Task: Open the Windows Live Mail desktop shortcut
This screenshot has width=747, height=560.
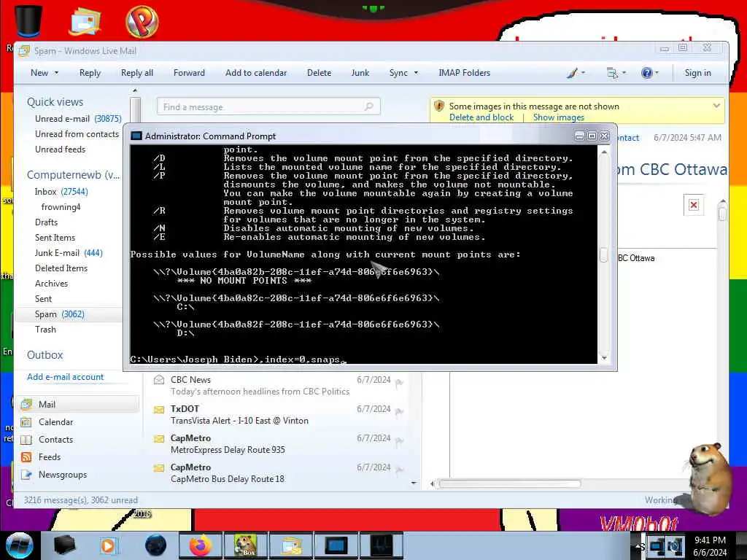Action: pyautogui.click(x=85, y=20)
